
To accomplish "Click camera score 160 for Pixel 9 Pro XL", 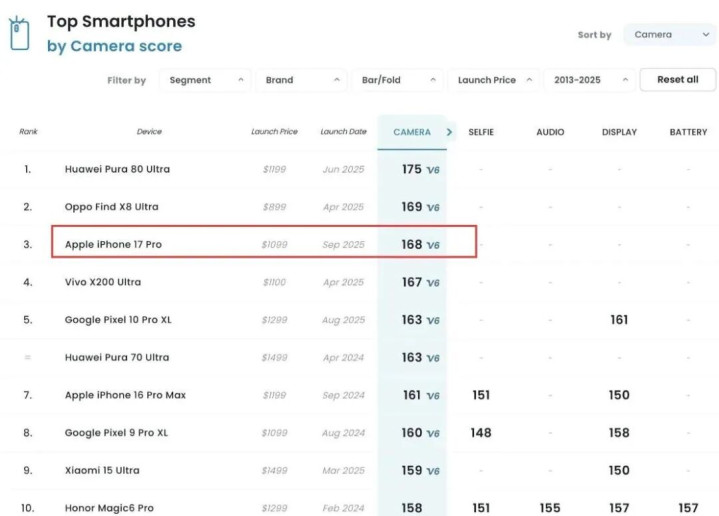I will coord(412,433).
